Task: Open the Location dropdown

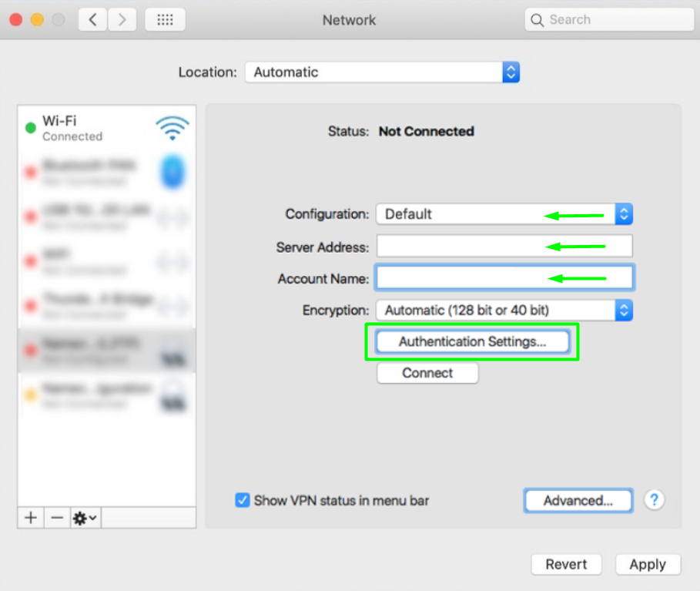Action: coord(382,72)
